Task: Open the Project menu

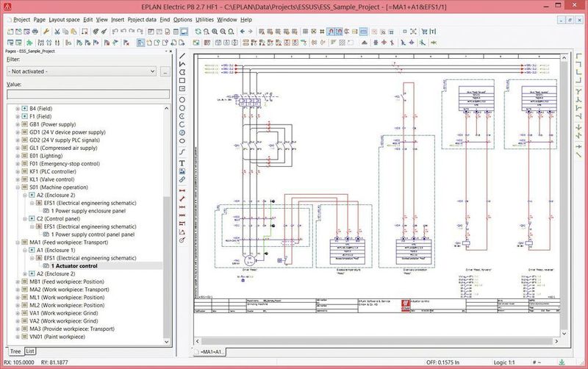Action: pos(21,20)
